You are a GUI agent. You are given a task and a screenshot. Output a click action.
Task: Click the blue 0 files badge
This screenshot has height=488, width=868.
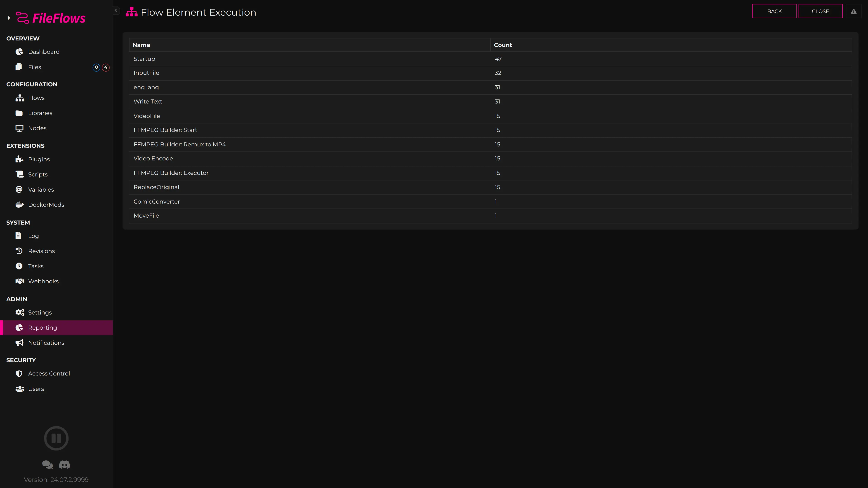pyautogui.click(x=96, y=67)
